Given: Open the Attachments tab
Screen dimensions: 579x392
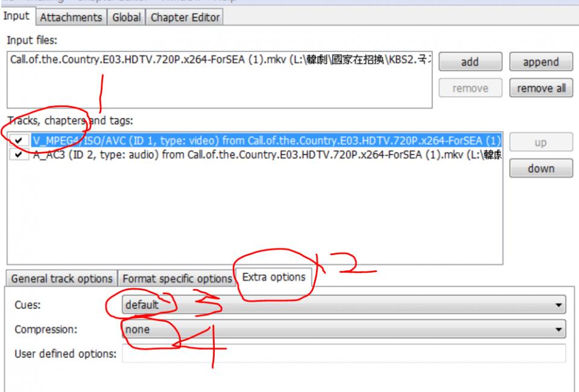Looking at the screenshot, I should [71, 17].
